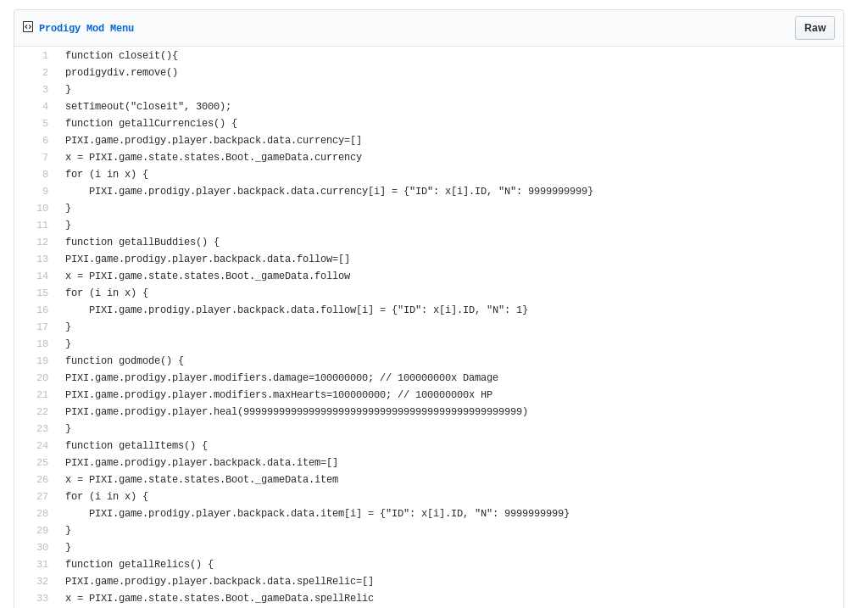868x608 pixels.
Task: Click line number 16 with the follow assignment
Action: pos(42,310)
